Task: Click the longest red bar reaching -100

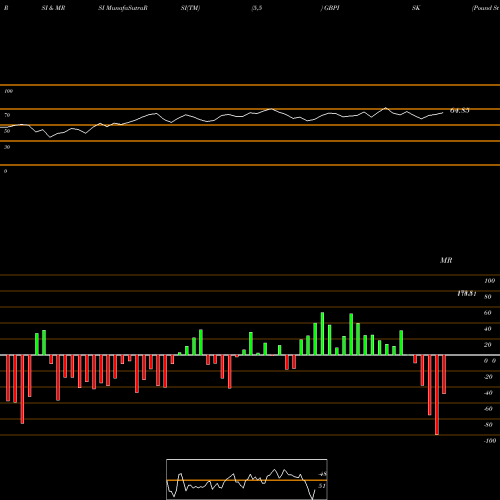Action: tap(437, 395)
